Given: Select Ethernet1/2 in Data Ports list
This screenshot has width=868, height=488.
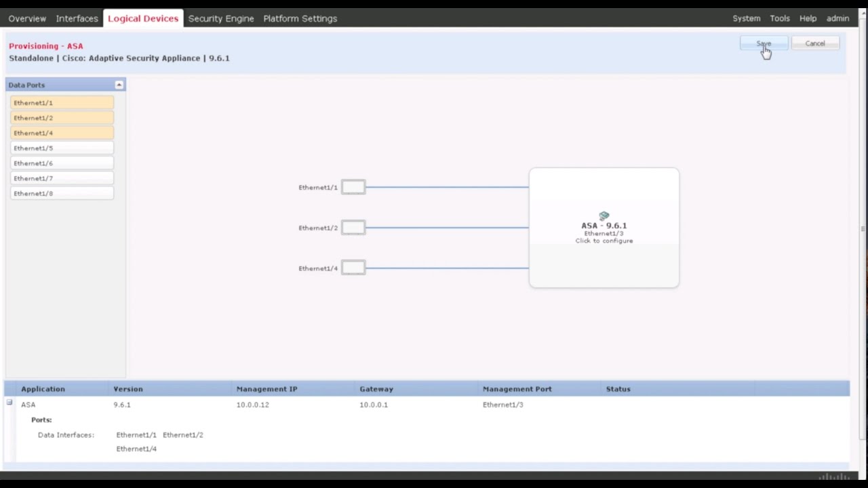Looking at the screenshot, I should tap(62, 118).
